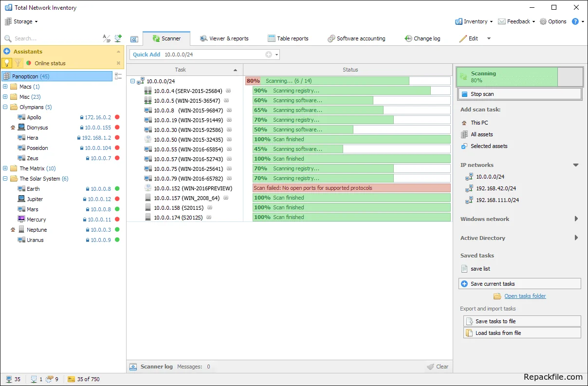Open Options settings
588x386 pixels.
point(553,21)
